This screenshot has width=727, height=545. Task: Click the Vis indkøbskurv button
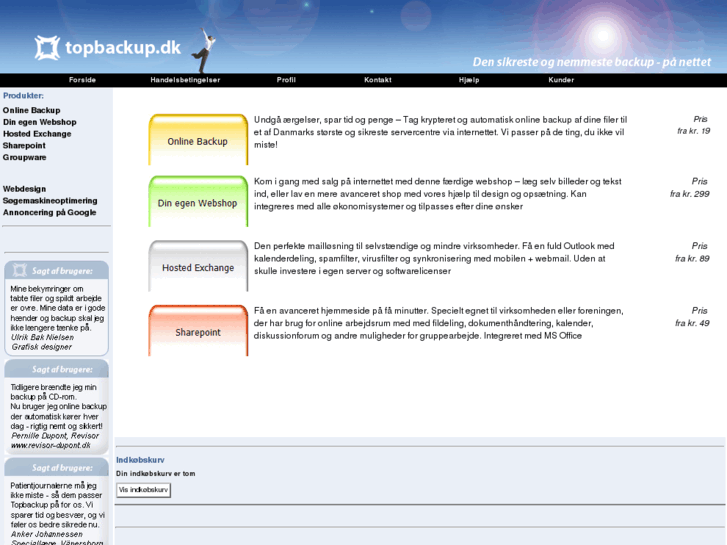pos(143,490)
